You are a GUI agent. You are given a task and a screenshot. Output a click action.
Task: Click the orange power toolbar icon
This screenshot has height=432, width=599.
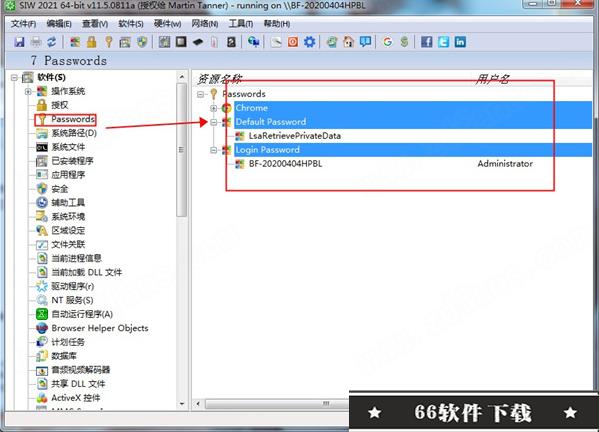point(293,42)
